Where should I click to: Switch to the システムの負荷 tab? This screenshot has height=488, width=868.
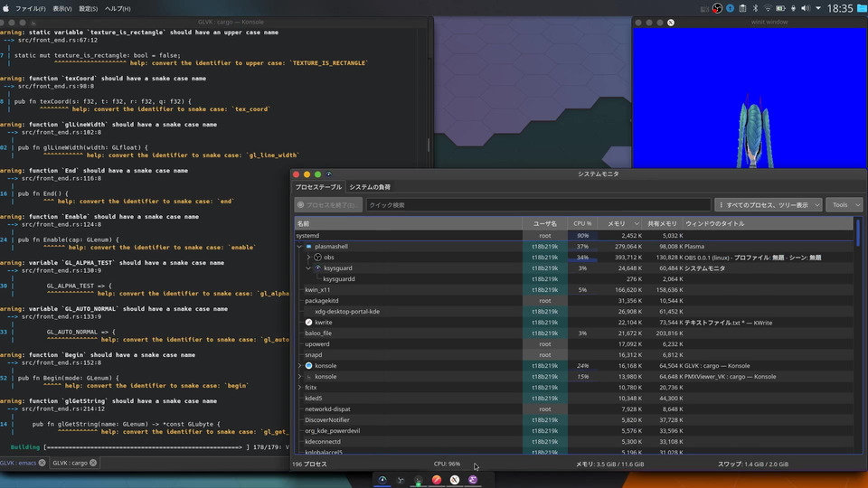point(370,186)
